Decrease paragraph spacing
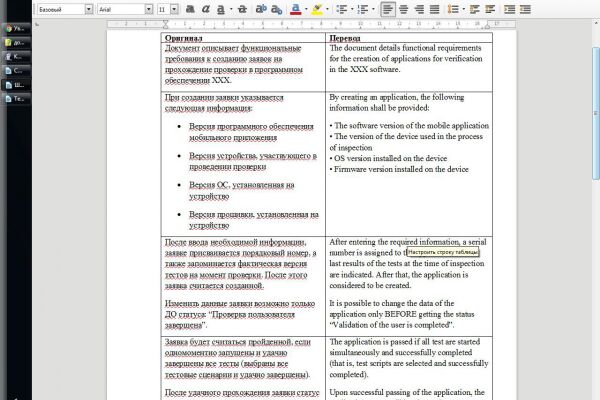The width and height of the screenshot is (600, 400). [490, 9]
